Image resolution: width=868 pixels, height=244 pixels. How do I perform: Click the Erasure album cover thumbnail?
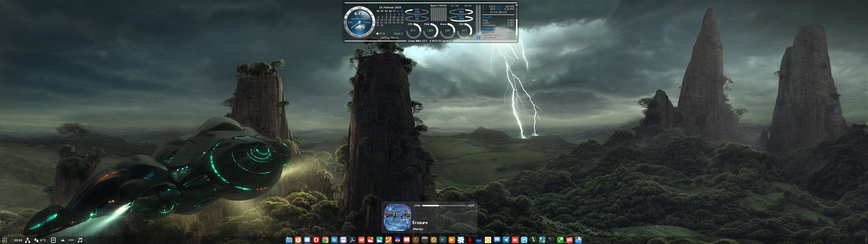tap(397, 217)
